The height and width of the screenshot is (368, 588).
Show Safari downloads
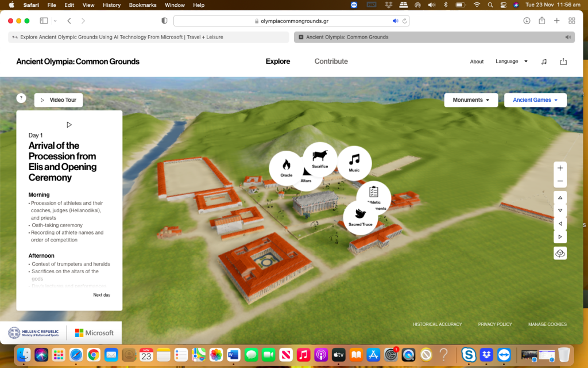(x=527, y=21)
